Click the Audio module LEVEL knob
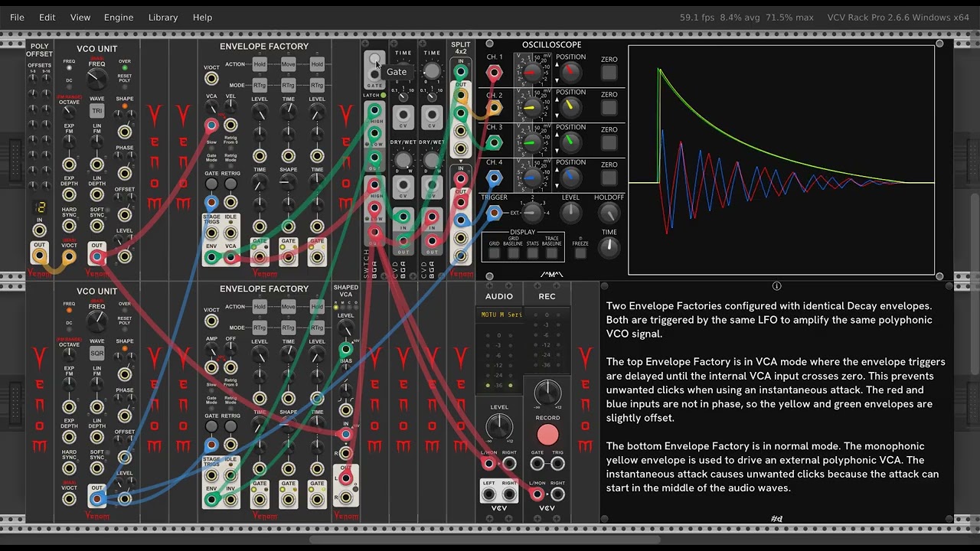Image resolution: width=980 pixels, height=551 pixels. point(499,427)
